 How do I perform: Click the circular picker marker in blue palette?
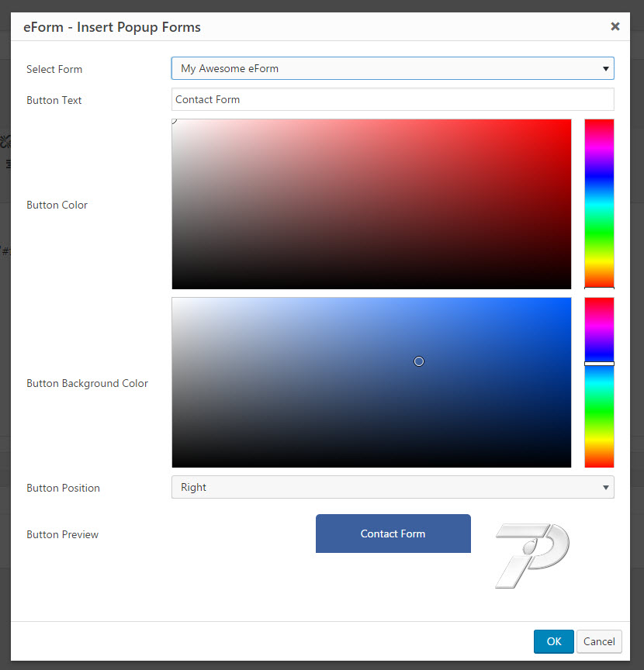(x=419, y=361)
